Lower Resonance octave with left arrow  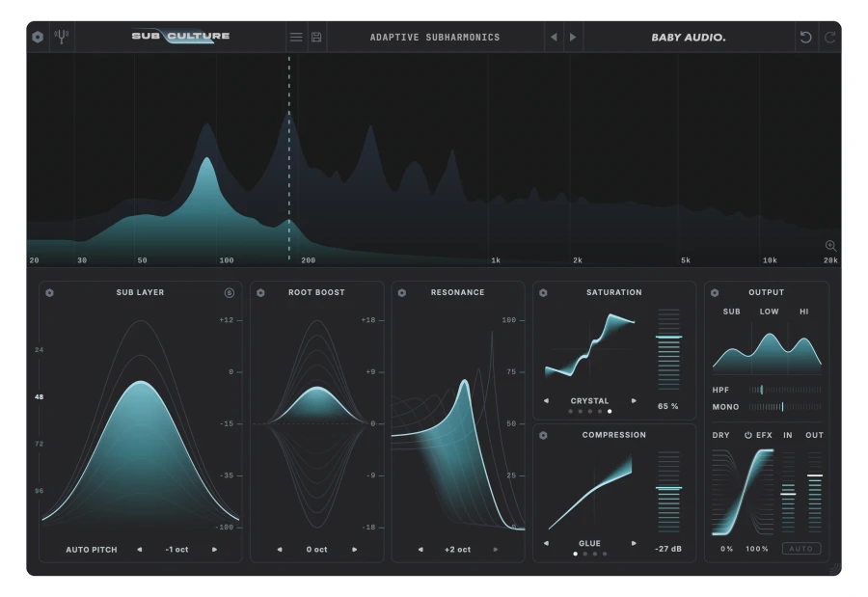[420, 550]
